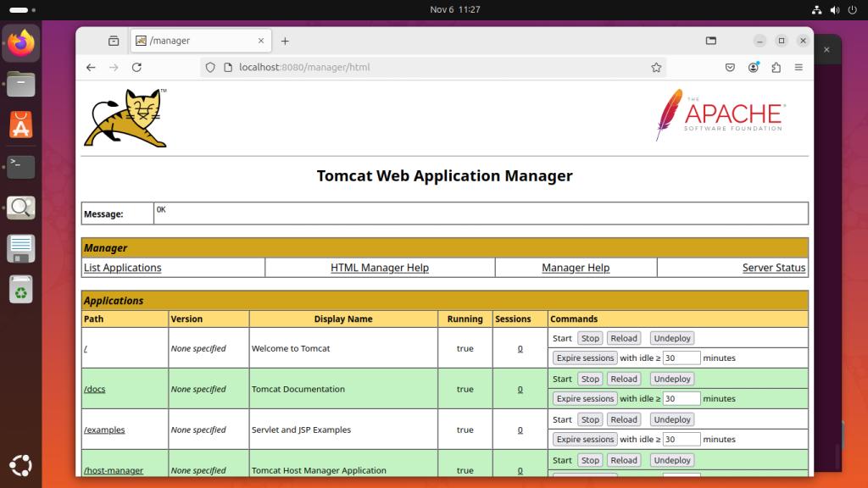The height and width of the screenshot is (488, 868).
Task: Open the tab overview icon in tab bar
Action: tap(113, 40)
